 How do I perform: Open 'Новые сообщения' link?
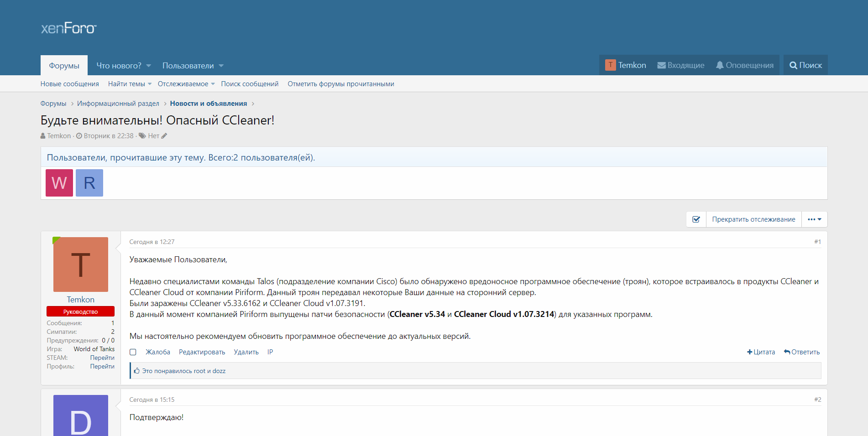point(70,84)
